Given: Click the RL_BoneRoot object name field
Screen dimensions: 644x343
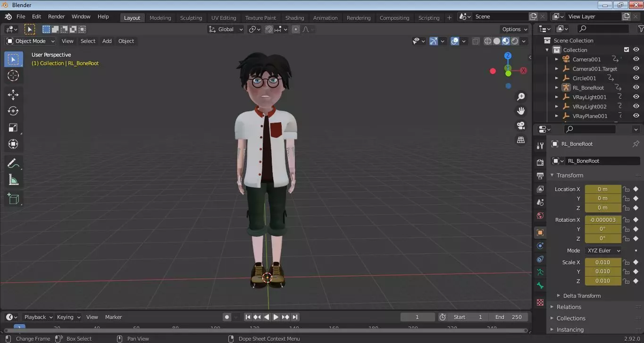Looking at the screenshot, I should tap(602, 161).
